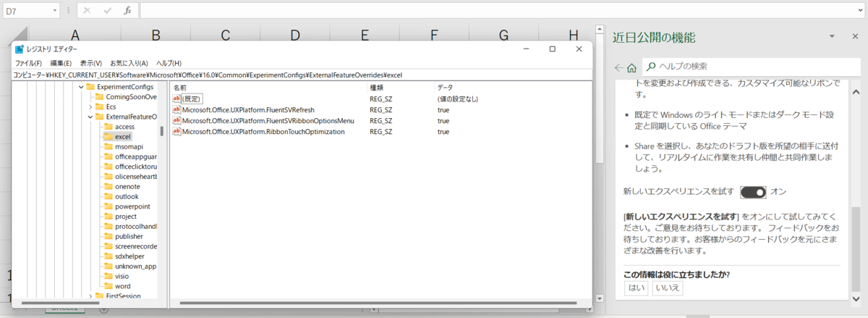Select the officeclicktorun key folder
The height and width of the screenshot is (318, 868).
[x=130, y=167]
